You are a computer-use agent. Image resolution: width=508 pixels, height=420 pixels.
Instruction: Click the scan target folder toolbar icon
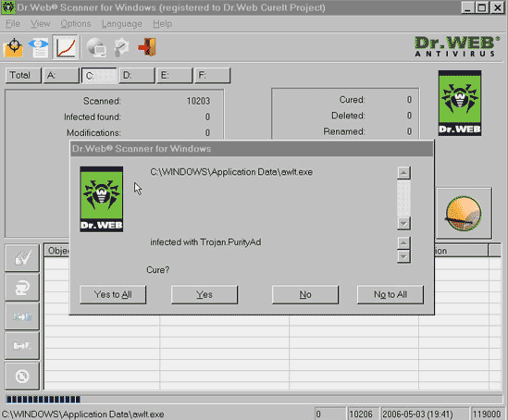[13, 47]
